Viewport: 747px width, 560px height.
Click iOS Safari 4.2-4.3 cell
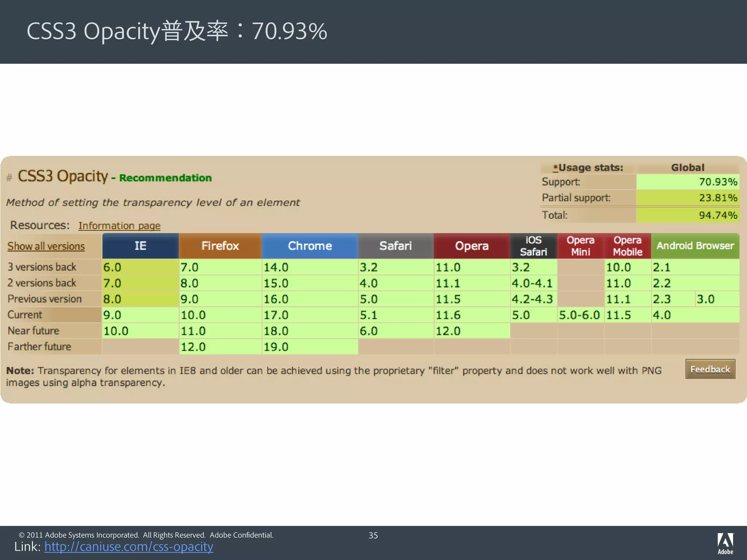534,299
